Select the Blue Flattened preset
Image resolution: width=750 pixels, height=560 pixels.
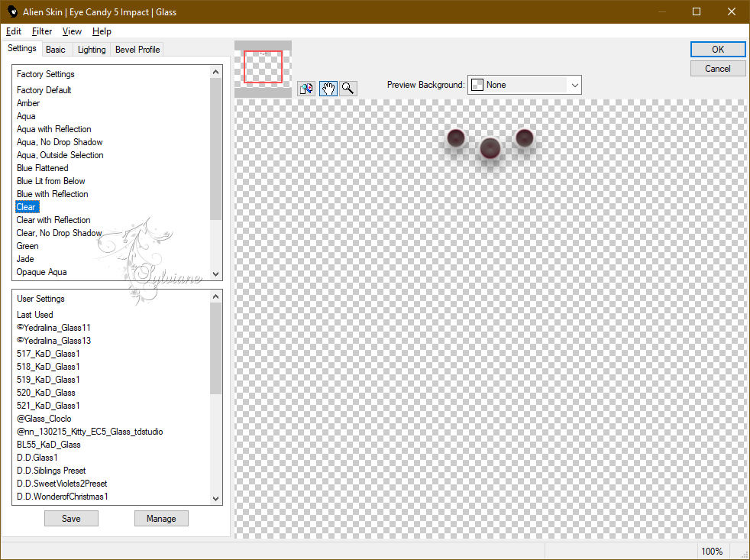[43, 167]
